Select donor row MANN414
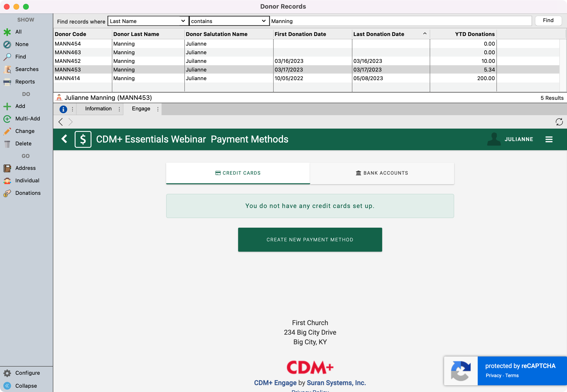Viewport: 567px width, 392px height. [x=68, y=78]
